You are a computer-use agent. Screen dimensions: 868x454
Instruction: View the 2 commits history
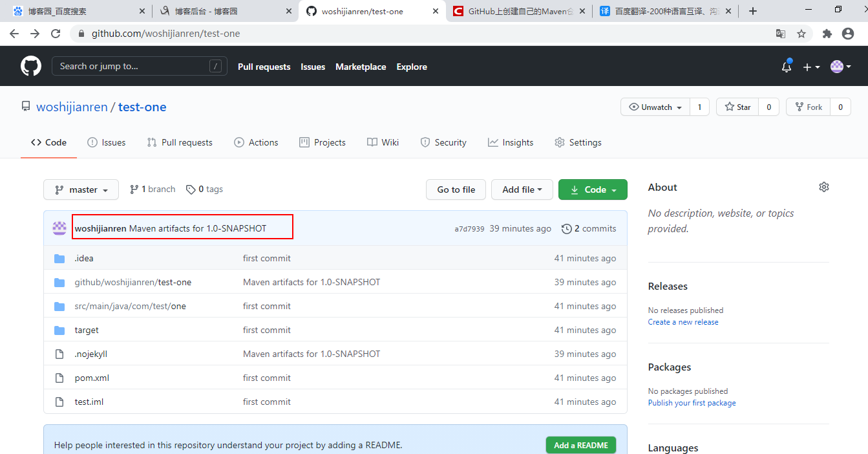(x=589, y=228)
